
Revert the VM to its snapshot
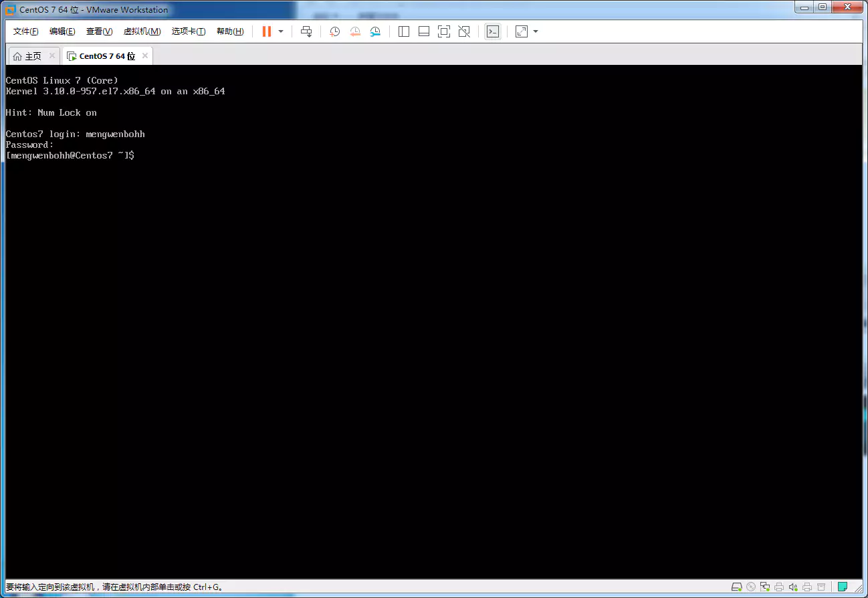pyautogui.click(x=354, y=31)
